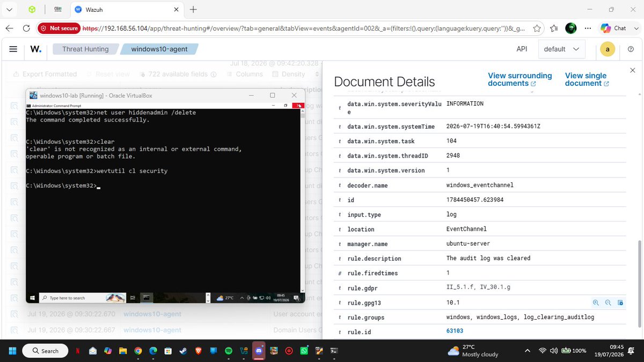The height and width of the screenshot is (362, 644).
Task: Click the rule.gdpr value text
Action: [x=478, y=287]
